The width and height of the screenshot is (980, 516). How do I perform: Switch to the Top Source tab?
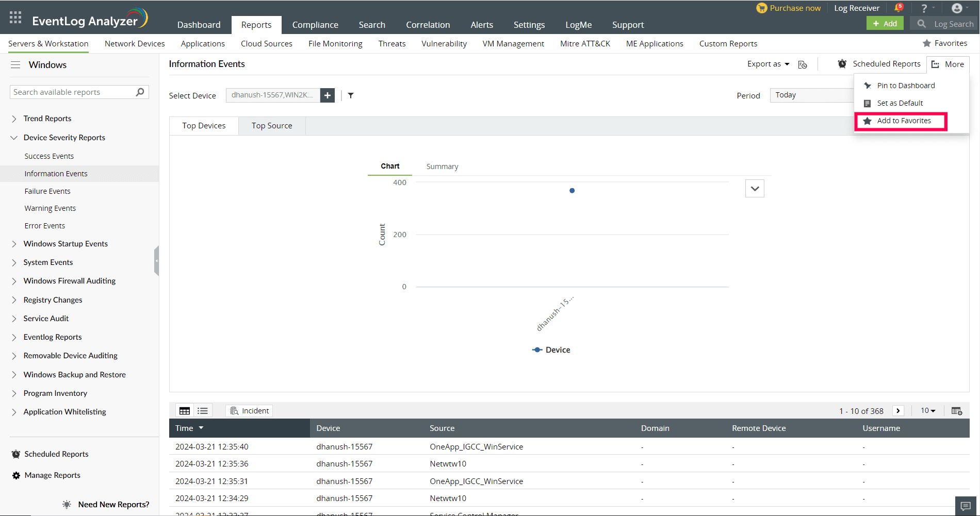click(272, 126)
